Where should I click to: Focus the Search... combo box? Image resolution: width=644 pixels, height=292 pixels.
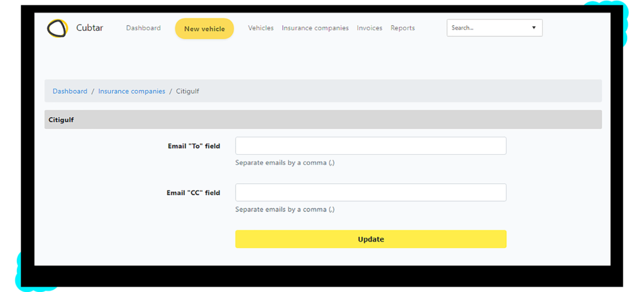click(494, 28)
